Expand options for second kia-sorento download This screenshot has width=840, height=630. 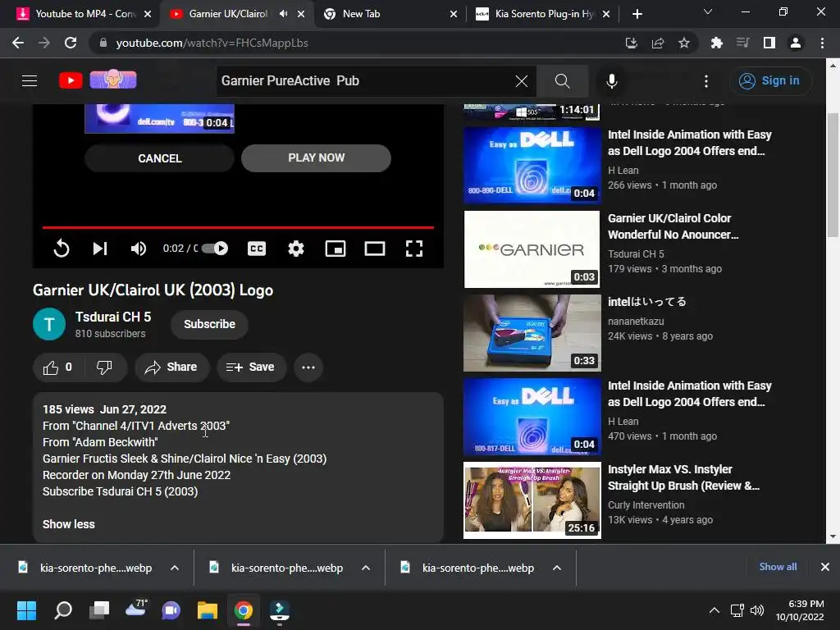point(366,568)
